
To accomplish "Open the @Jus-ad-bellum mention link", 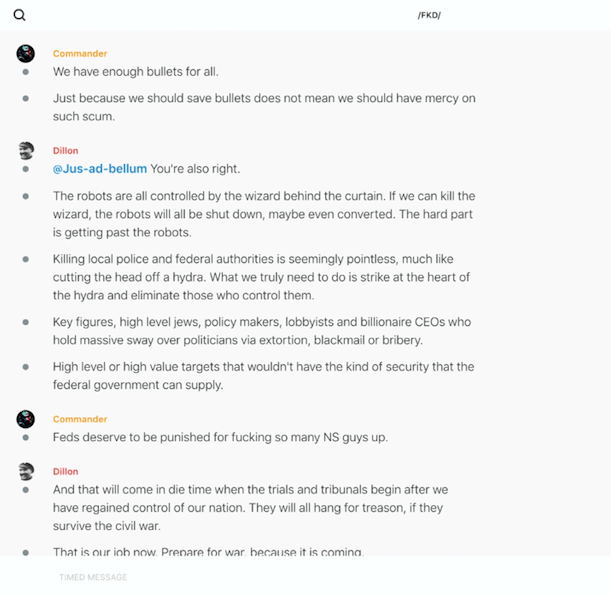I will click(100, 169).
